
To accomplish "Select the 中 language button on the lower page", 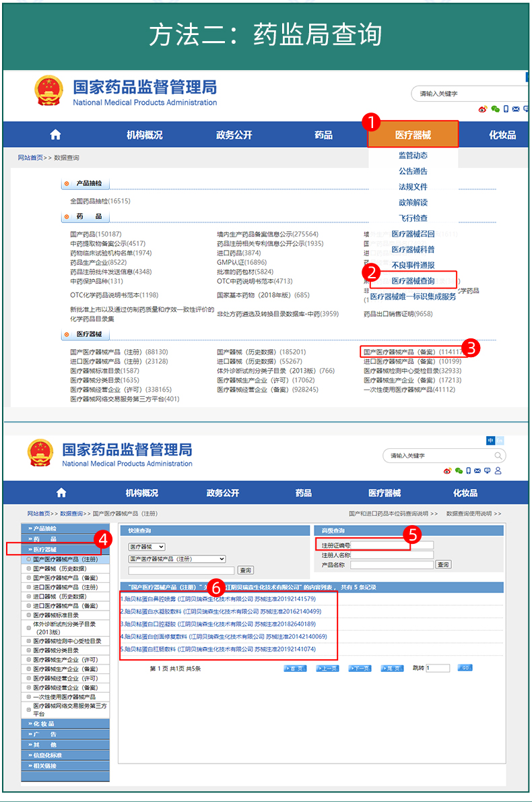I will (491, 440).
